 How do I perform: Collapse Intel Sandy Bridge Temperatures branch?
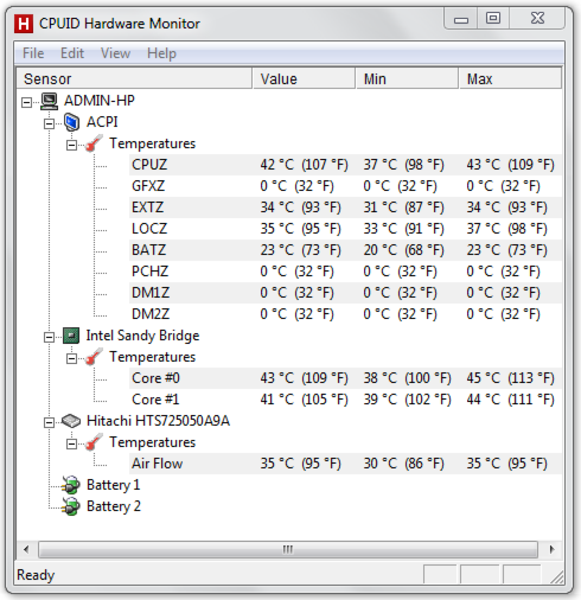[72, 359]
